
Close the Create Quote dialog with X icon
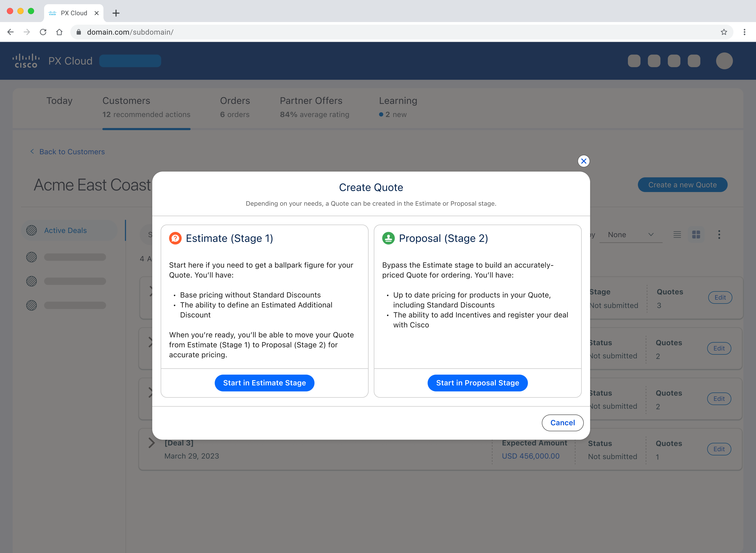tap(583, 161)
